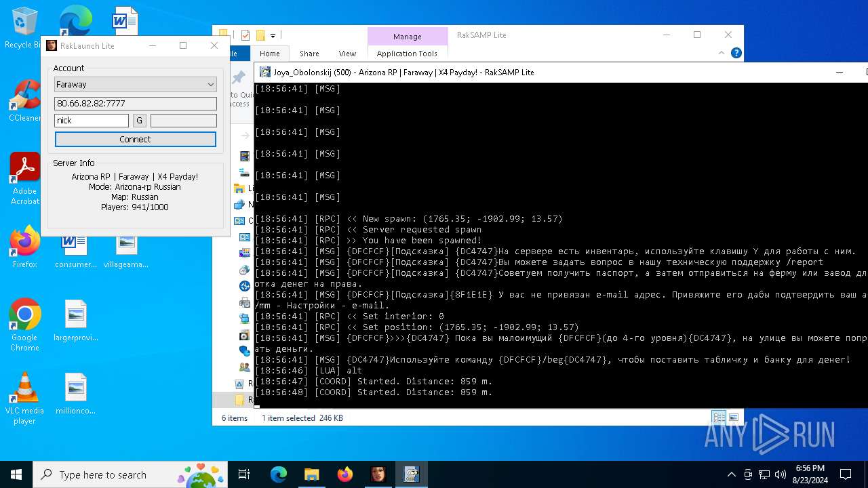Select the Videos film icon in navigation pane
The width and height of the screenshot is (868, 488).
tap(245, 156)
